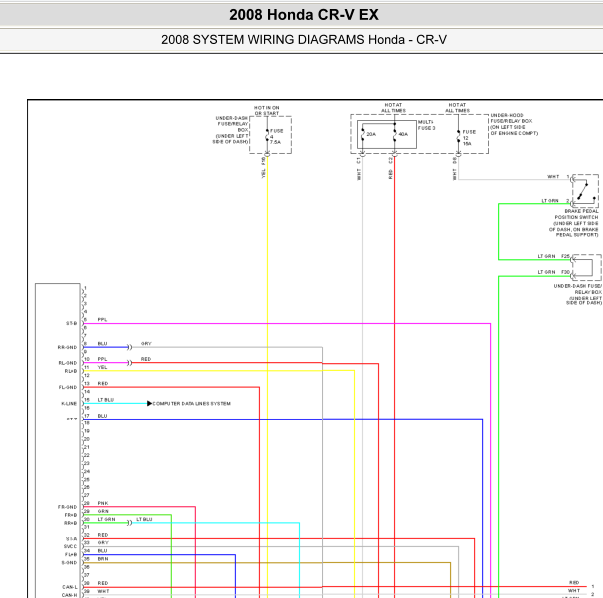
Task: Select "COMPUTER DATA LINES SYSTEM" reference text
Action: coord(192,403)
